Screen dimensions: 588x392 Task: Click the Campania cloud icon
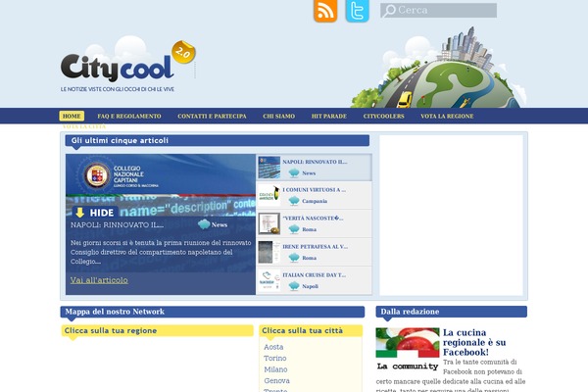click(x=294, y=201)
